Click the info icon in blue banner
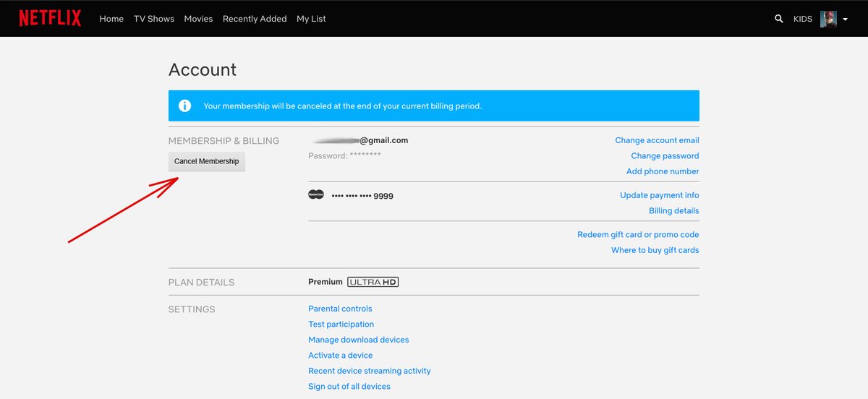This screenshot has height=399, width=868. pyautogui.click(x=185, y=106)
